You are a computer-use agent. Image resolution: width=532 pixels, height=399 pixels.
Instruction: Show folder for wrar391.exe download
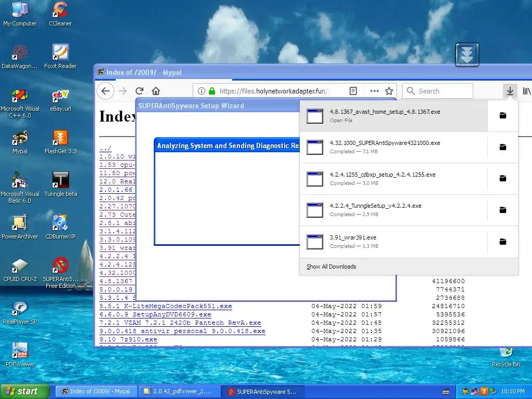[503, 242]
